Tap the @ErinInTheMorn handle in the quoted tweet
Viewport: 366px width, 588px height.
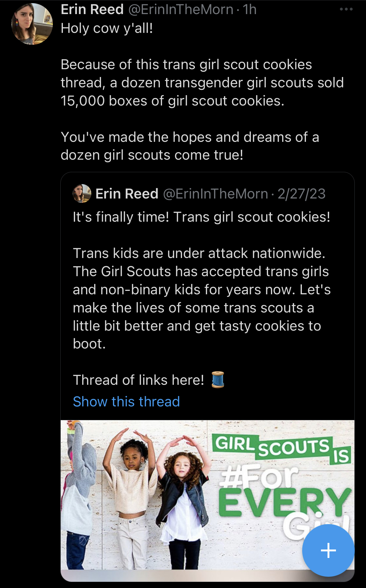click(216, 194)
